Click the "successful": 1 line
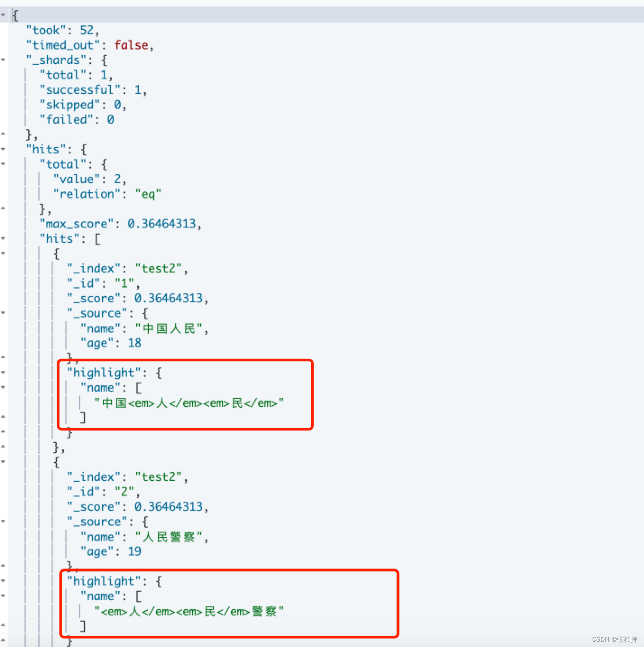This screenshot has height=647, width=644. pos(93,90)
